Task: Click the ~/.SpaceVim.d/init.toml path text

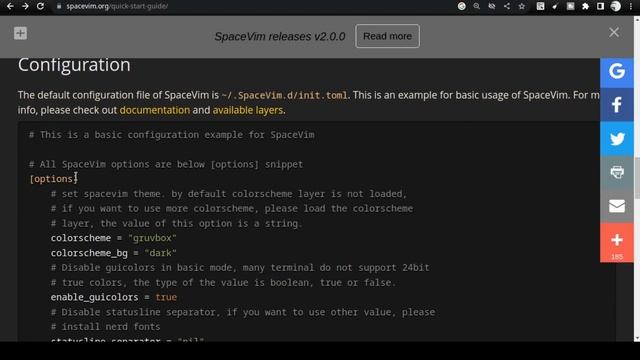Action: pos(284,96)
